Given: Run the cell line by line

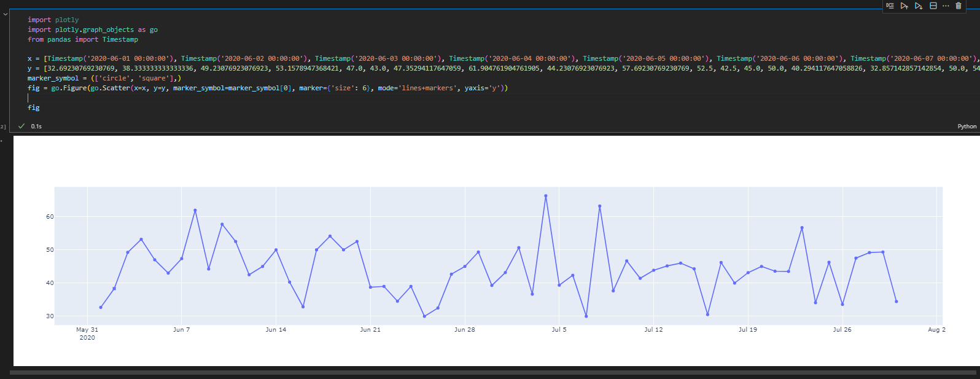Looking at the screenshot, I should 890,6.
